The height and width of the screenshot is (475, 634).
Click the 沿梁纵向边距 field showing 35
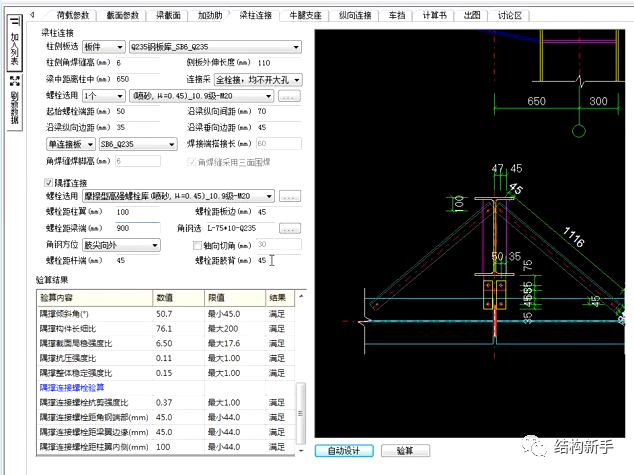click(x=137, y=127)
